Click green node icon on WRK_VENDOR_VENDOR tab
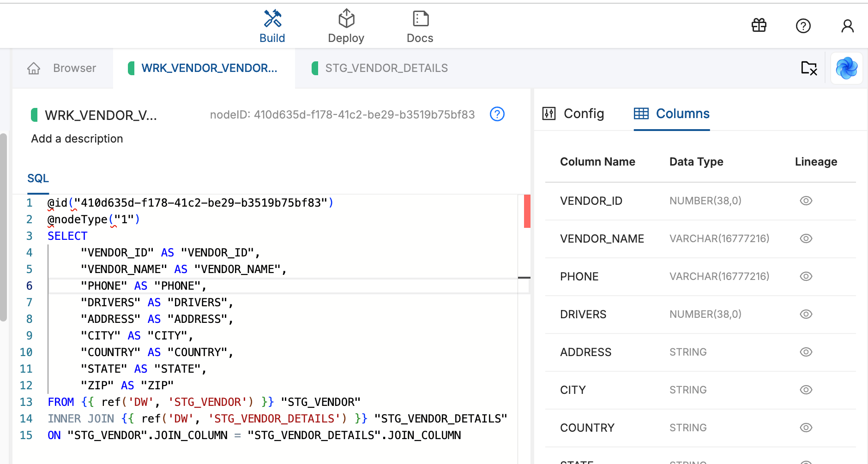The image size is (868, 464). (x=131, y=68)
